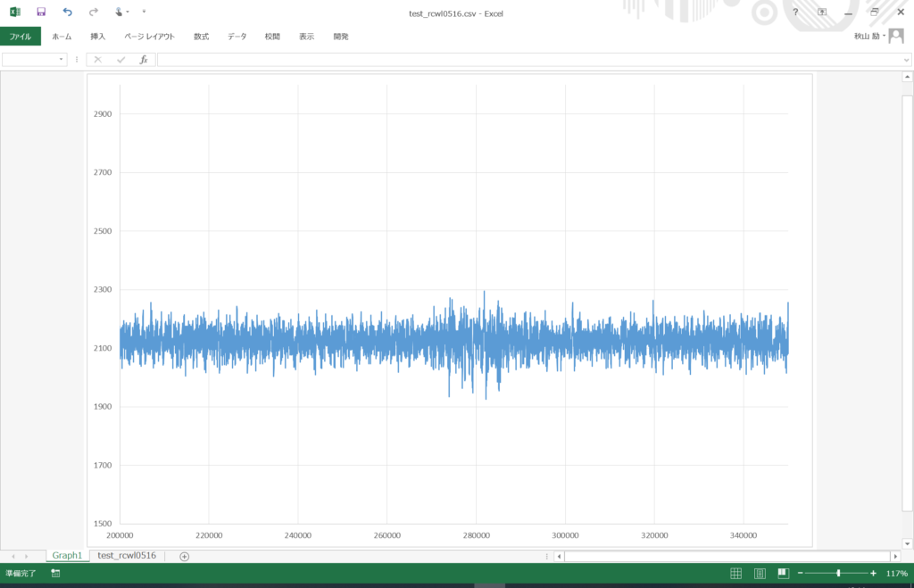Click inside the formula bar input

click(527, 59)
